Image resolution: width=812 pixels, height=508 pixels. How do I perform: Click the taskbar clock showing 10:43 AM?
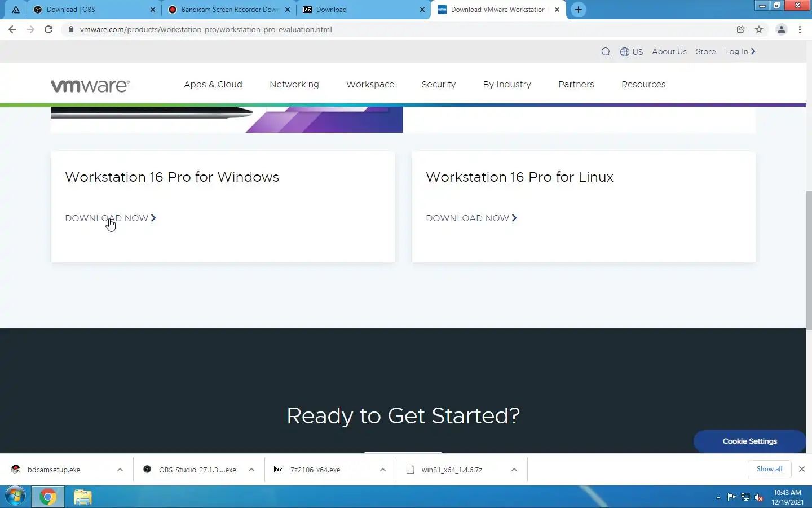tap(787, 497)
